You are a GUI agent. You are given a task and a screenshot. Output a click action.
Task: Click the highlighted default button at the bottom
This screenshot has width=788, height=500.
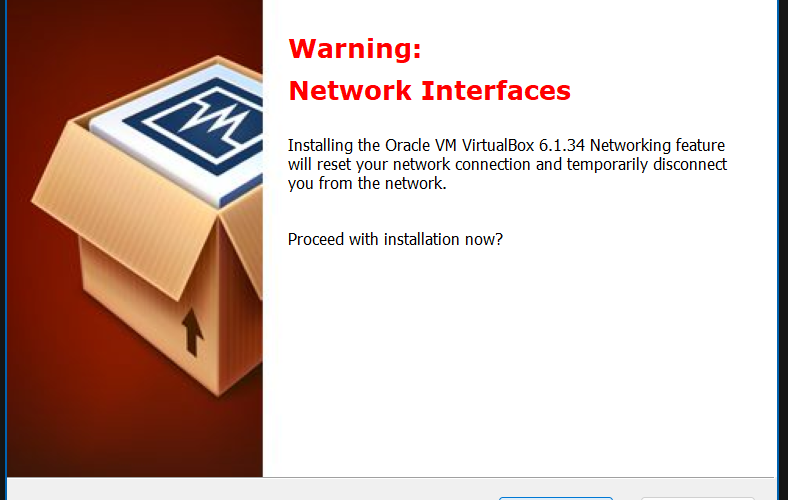[x=556, y=498]
